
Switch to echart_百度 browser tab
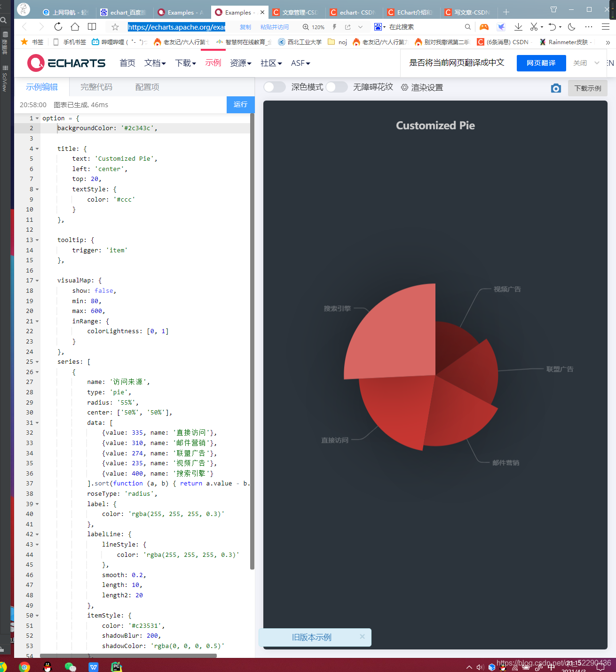(x=125, y=12)
